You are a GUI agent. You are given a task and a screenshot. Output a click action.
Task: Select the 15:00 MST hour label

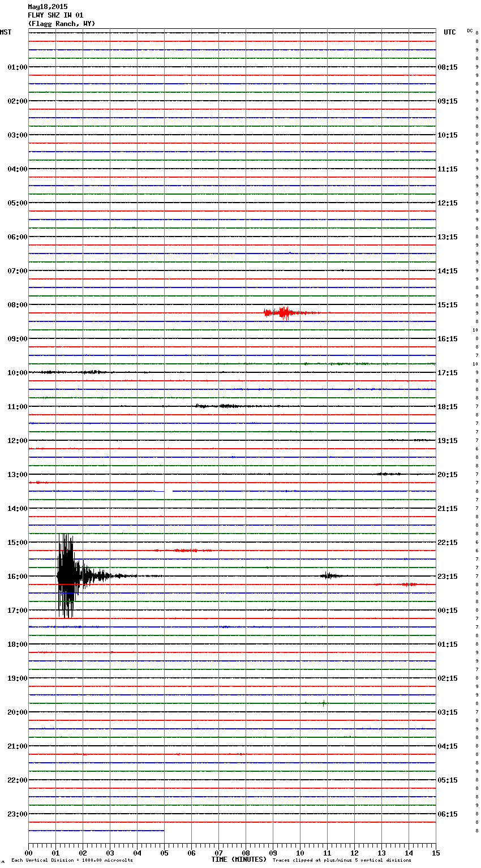click(x=17, y=543)
